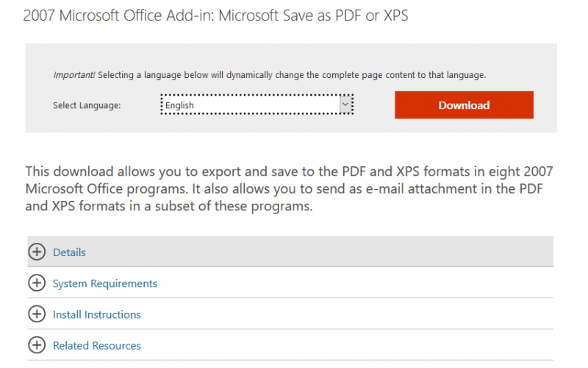Expand Details using its plus icon

(x=37, y=252)
